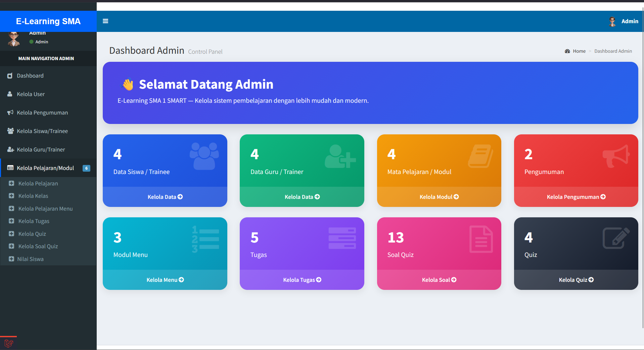Click the dashboard icon beside the Home breadcrumb
Image resolution: width=644 pixels, height=350 pixels.
coord(567,51)
